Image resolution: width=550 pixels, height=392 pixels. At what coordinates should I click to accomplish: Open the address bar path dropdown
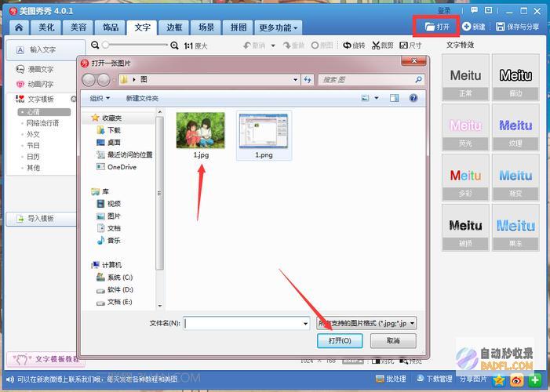pyautogui.click(x=295, y=80)
